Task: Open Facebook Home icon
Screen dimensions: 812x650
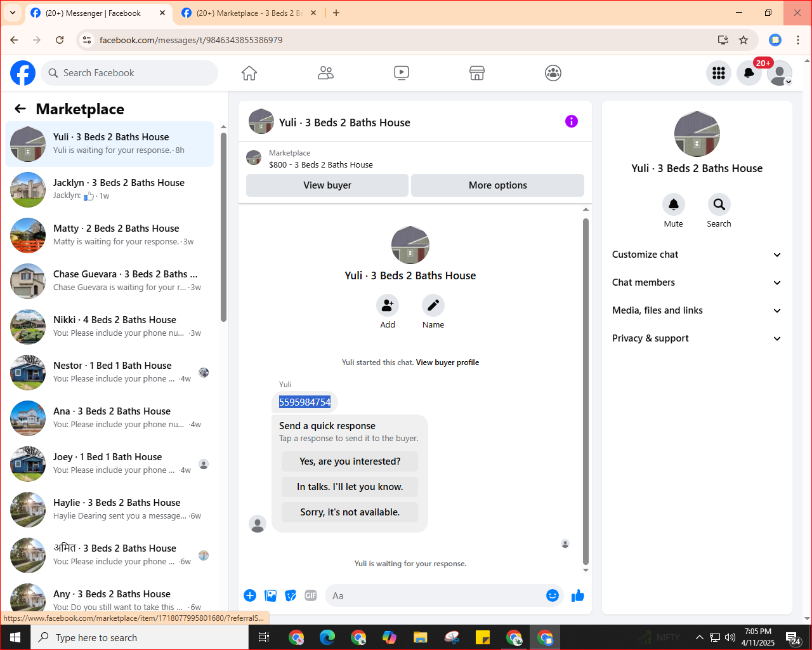Action: 249,73
